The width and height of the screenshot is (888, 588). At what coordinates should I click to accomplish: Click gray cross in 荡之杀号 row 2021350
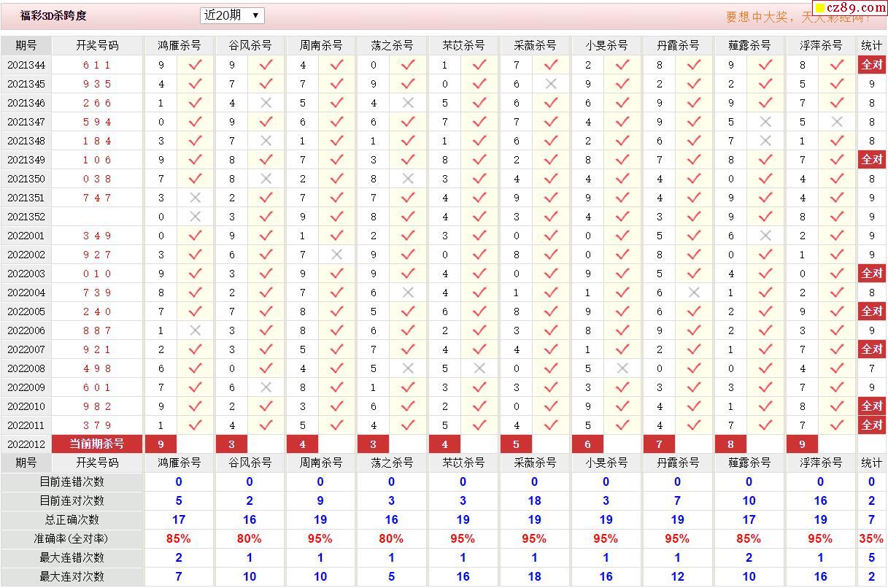point(408,179)
